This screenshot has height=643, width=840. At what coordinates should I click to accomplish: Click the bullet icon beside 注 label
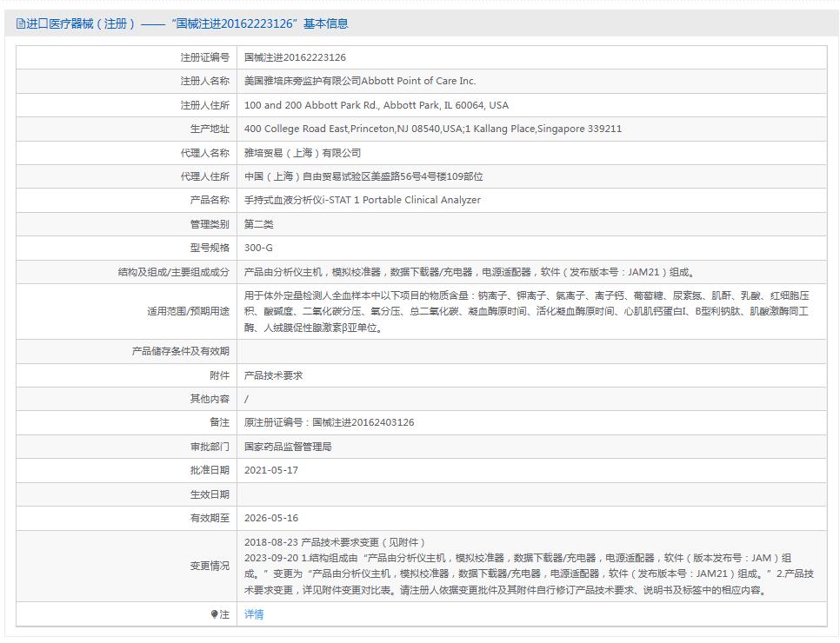click(x=214, y=614)
